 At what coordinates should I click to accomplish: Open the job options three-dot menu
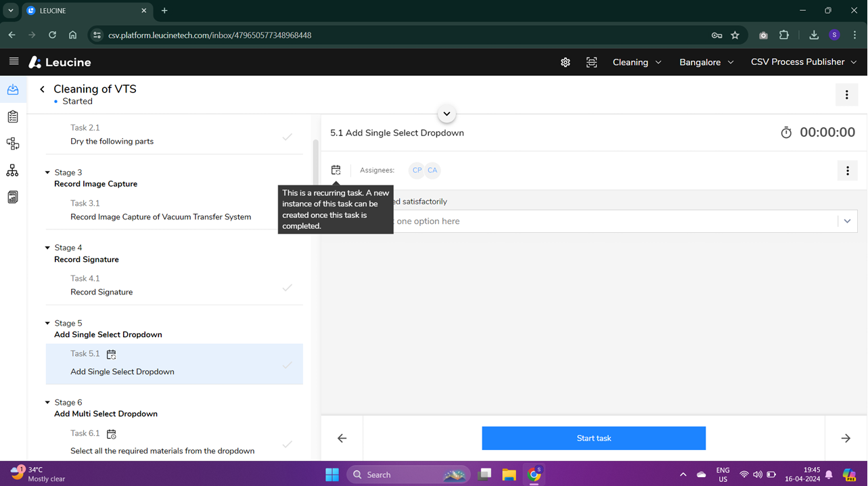[846, 95]
